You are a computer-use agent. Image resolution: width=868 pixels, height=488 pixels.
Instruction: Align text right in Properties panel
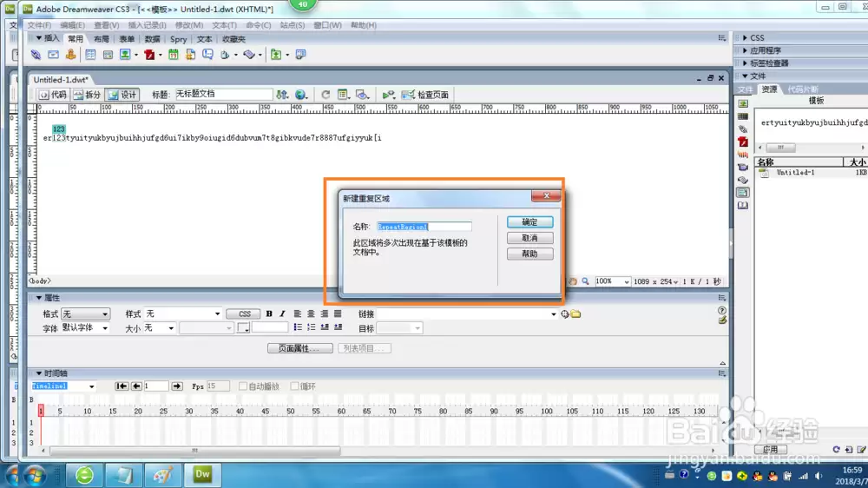325,313
